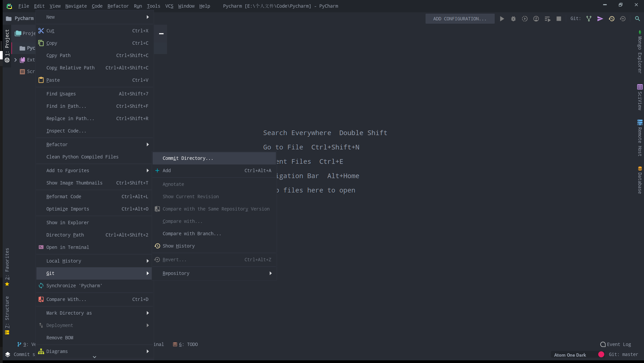Click Synchronize Pycharm option
Image resolution: width=644 pixels, height=363 pixels.
(x=74, y=285)
